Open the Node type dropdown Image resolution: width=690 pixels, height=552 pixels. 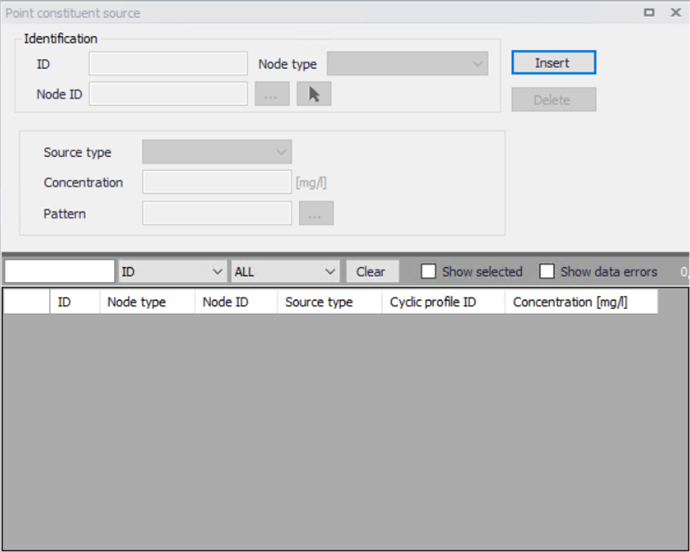(x=407, y=64)
